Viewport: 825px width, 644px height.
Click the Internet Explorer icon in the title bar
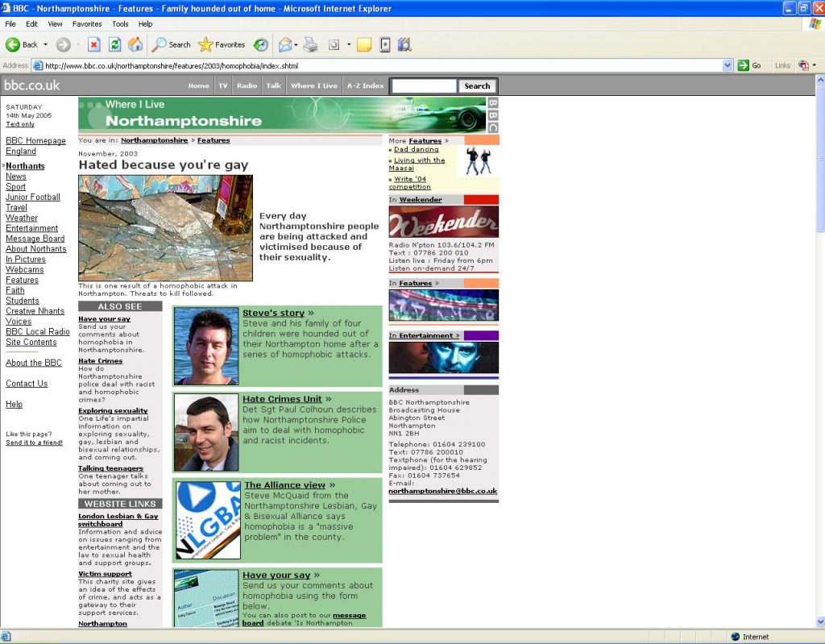click(6, 8)
